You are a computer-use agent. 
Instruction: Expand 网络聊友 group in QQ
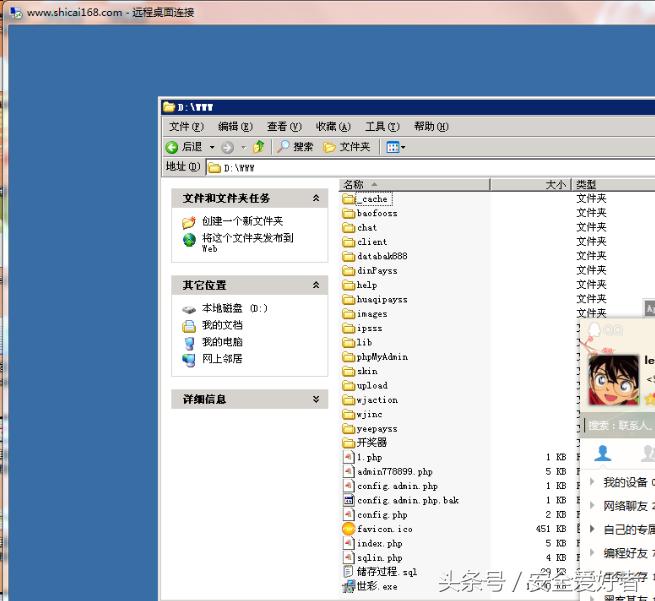[592, 505]
